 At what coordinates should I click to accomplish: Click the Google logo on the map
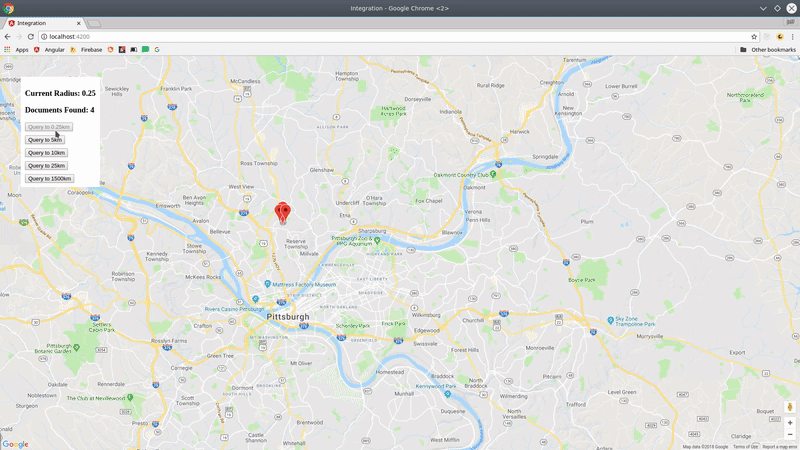pyautogui.click(x=15, y=444)
